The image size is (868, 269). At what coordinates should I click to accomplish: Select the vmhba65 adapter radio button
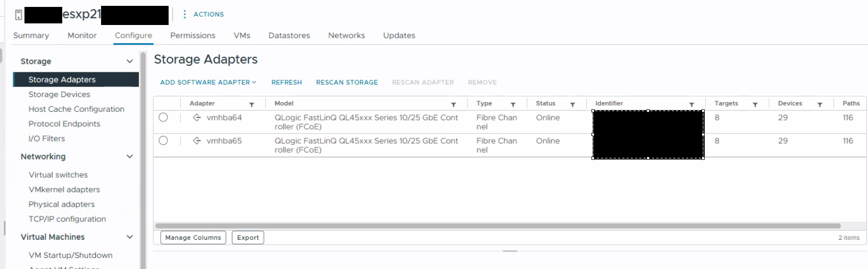tap(163, 141)
